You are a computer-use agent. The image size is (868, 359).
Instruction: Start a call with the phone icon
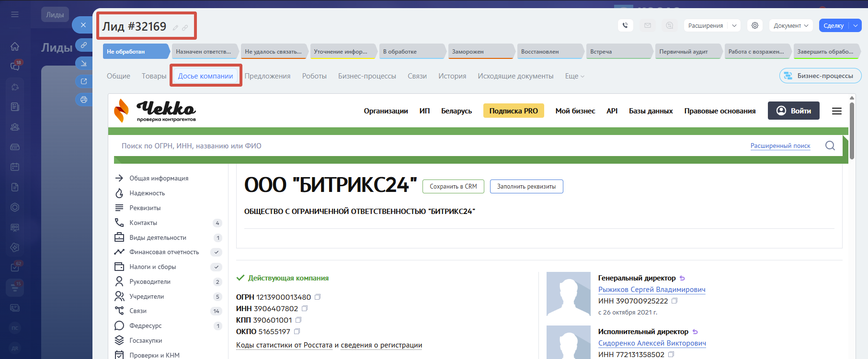click(x=626, y=25)
